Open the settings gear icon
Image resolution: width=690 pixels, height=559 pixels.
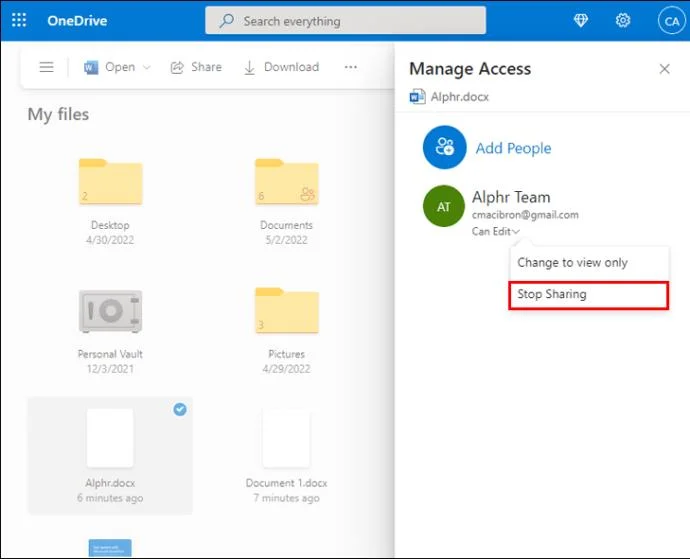(623, 20)
